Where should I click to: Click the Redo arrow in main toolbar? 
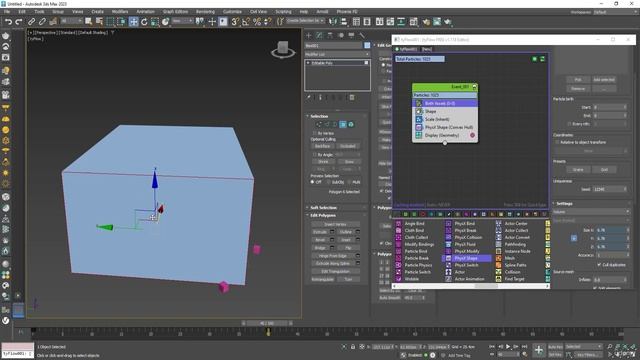[19, 22]
